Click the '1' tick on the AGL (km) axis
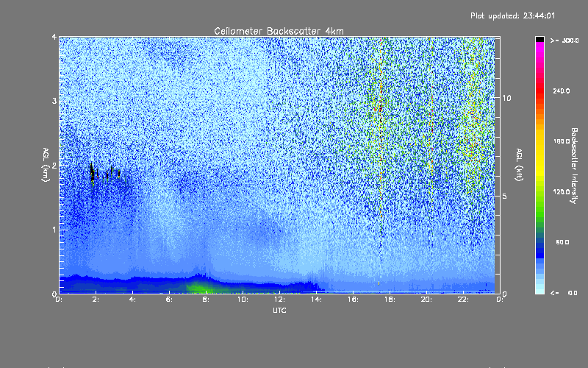This screenshot has width=588, height=368. click(54, 230)
